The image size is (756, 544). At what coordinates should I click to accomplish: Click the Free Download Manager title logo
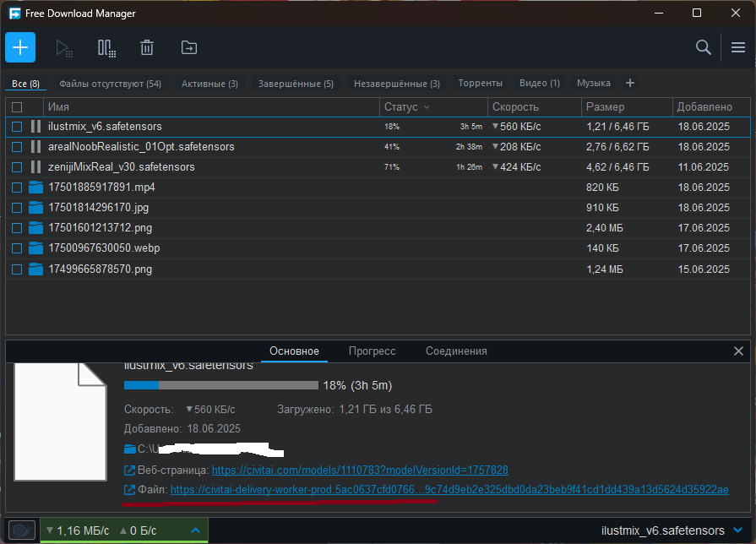(x=15, y=13)
